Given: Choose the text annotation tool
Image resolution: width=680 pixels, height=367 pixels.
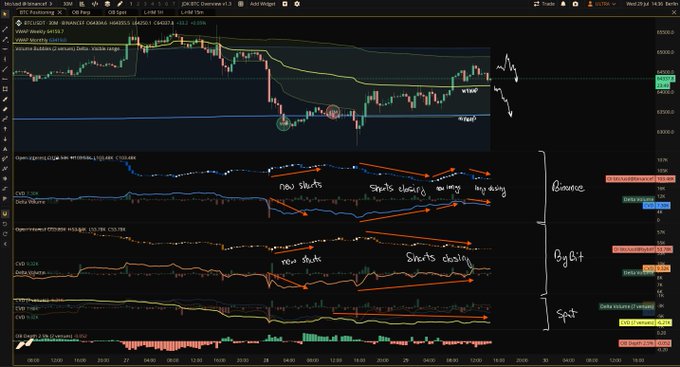Looking at the screenshot, I should point(5,149).
